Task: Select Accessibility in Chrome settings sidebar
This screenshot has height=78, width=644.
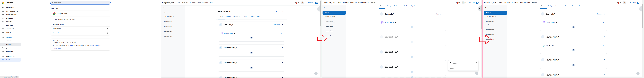Action: tap(11, 44)
